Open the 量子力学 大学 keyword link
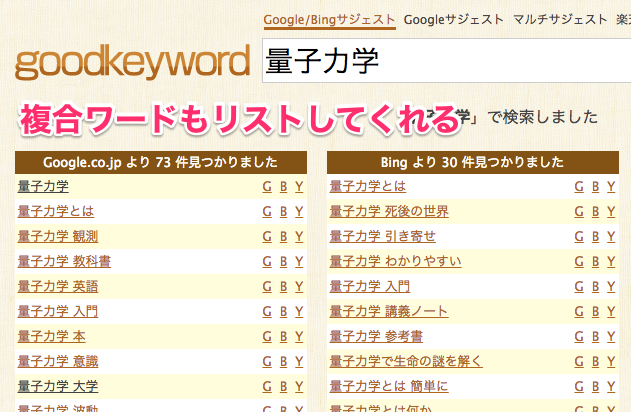631x412 pixels. [x=58, y=386]
